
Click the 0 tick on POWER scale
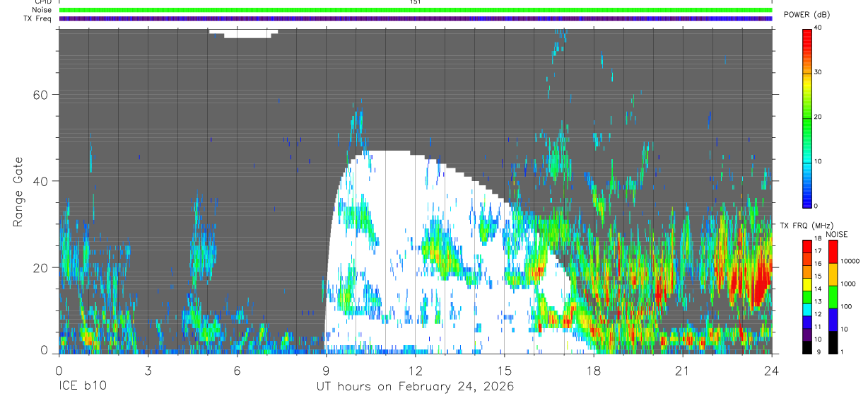click(x=817, y=206)
